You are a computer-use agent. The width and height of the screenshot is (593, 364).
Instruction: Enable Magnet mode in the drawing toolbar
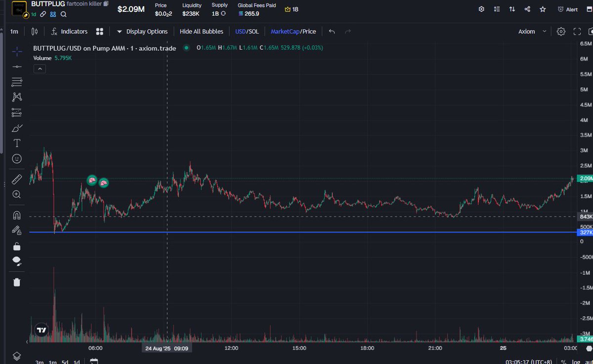pos(17,215)
